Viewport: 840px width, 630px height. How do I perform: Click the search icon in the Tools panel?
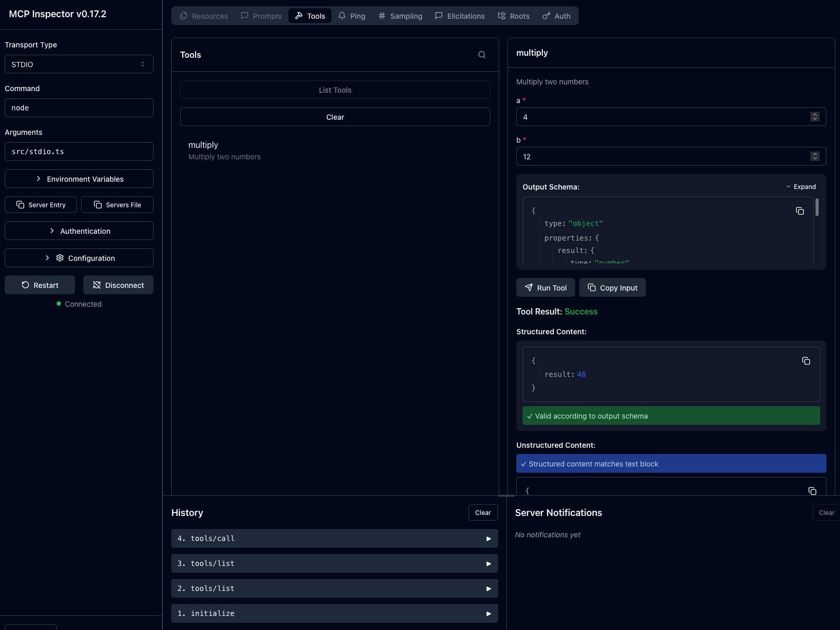pyautogui.click(x=481, y=55)
